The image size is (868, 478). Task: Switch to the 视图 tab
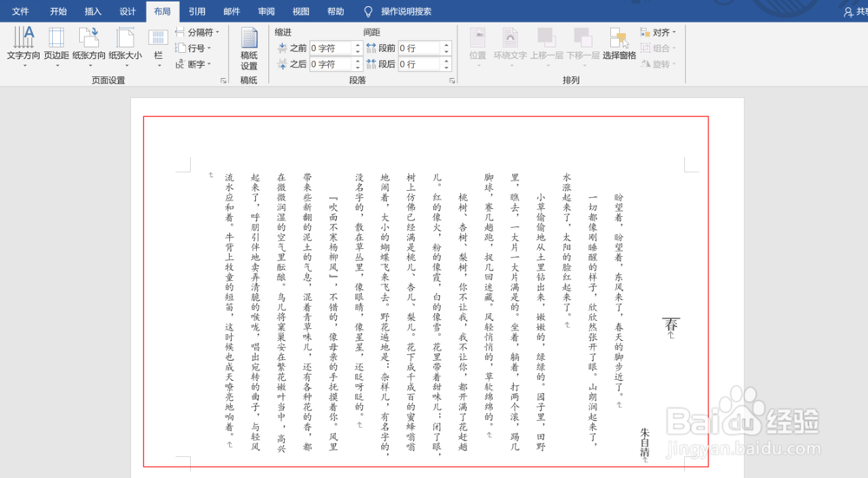tap(300, 11)
